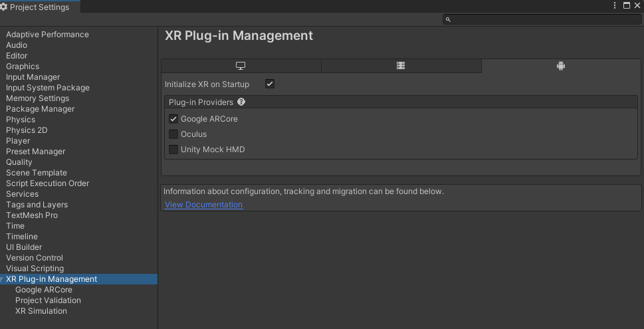Open Adaptive Performance settings
The image size is (644, 329).
(x=47, y=35)
